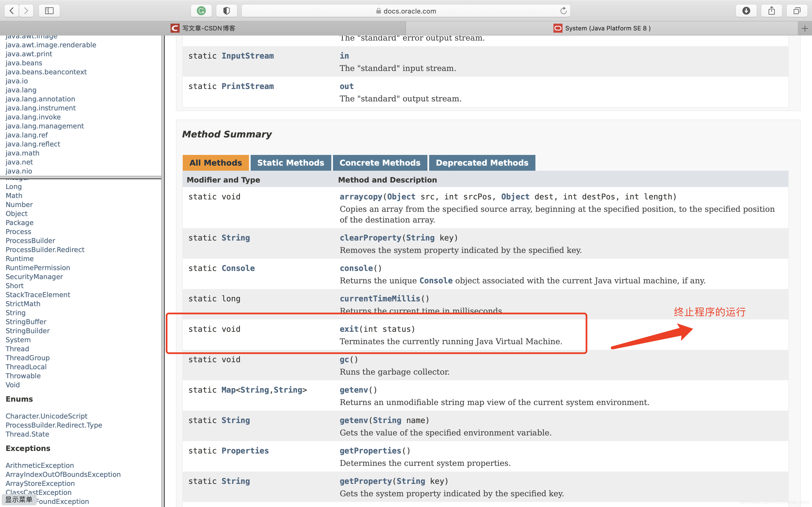Click the forward navigation arrow
Image resolution: width=812 pixels, height=507 pixels.
pos(26,11)
